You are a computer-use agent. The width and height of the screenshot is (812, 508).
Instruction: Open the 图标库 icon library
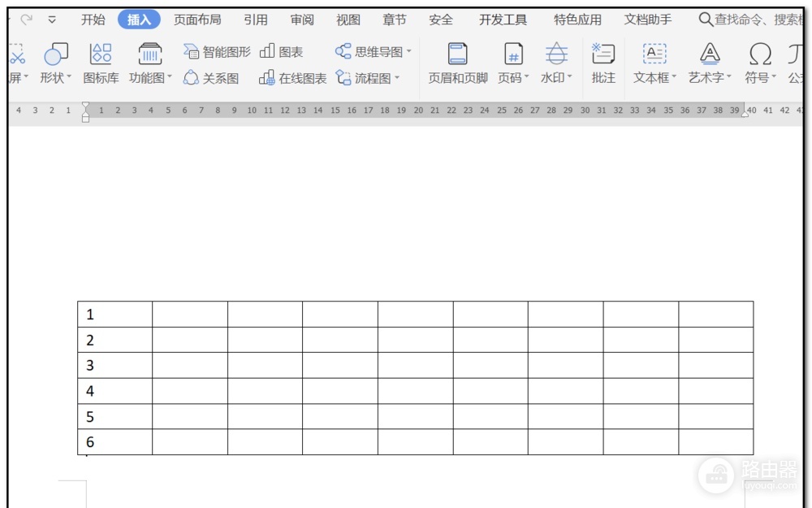(x=101, y=63)
